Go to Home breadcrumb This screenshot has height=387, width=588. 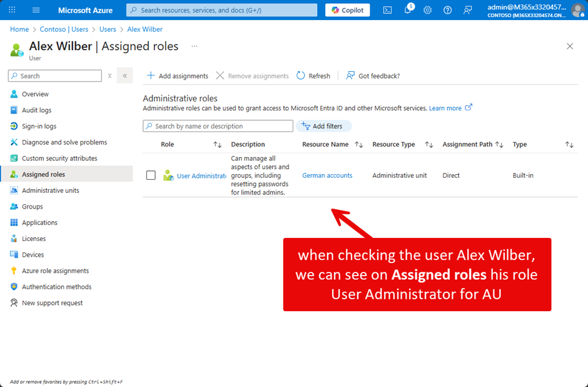click(19, 29)
